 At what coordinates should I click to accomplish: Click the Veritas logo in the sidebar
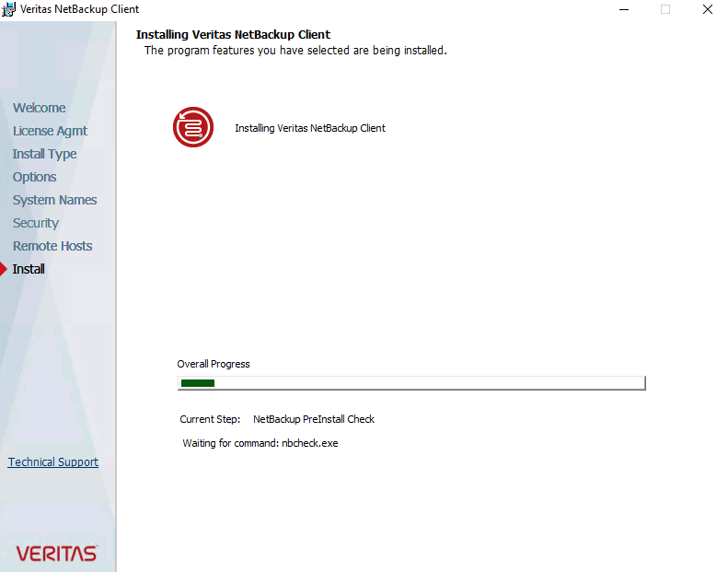click(x=56, y=553)
